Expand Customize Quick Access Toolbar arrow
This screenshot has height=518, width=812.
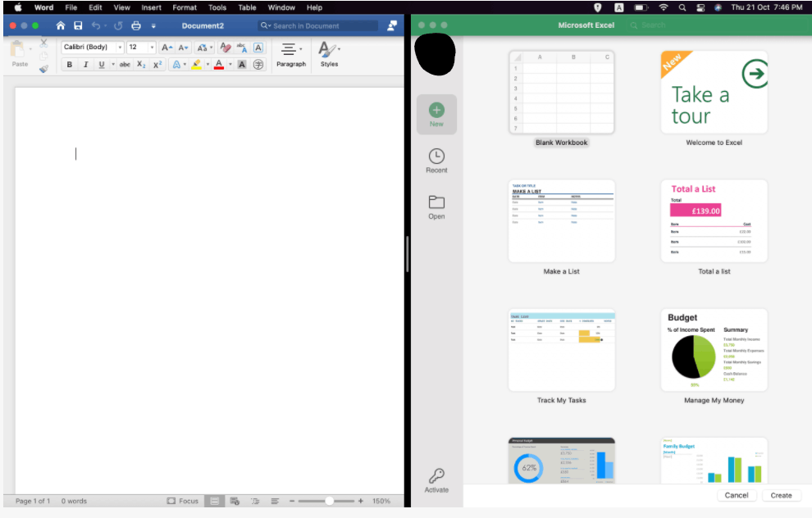pyautogui.click(x=153, y=25)
